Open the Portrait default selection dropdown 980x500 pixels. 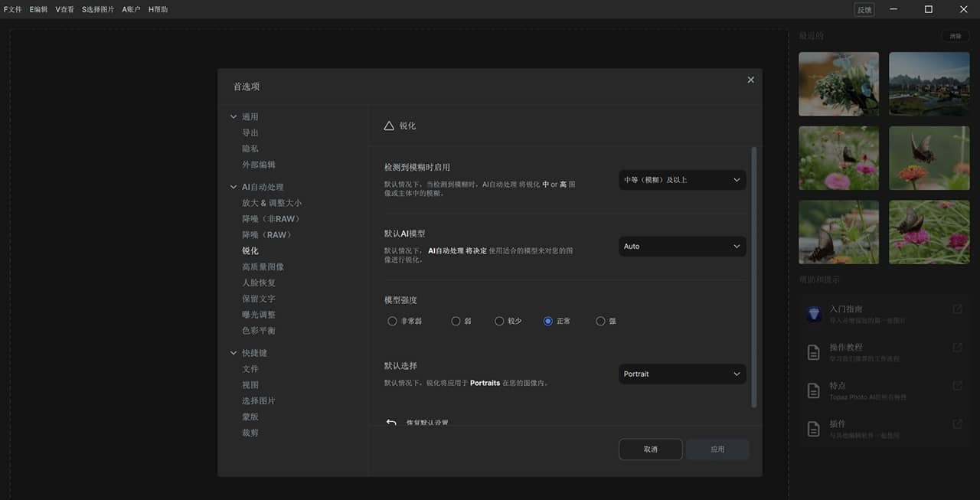tap(682, 374)
